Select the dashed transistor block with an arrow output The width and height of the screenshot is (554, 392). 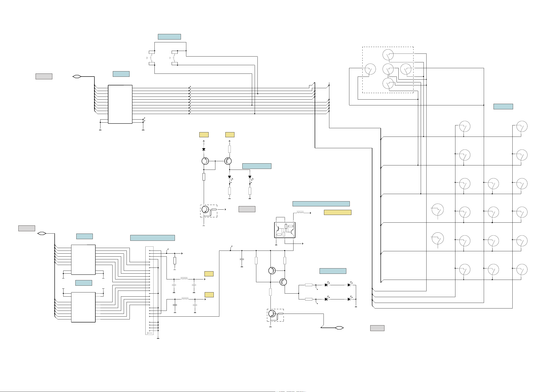tap(208, 211)
